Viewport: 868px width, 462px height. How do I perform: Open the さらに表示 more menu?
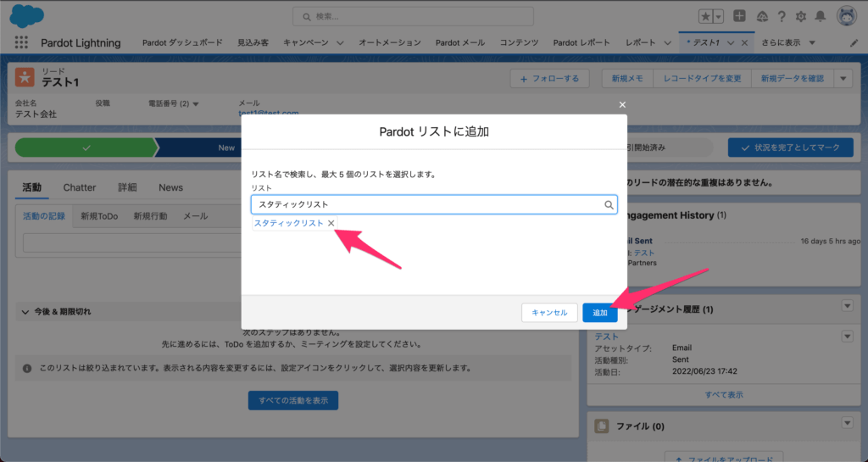point(788,42)
